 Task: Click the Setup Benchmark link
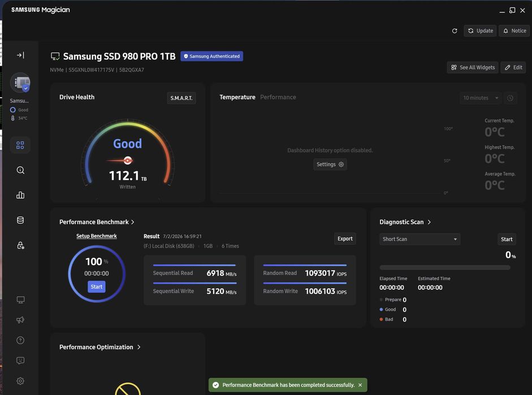coord(96,236)
